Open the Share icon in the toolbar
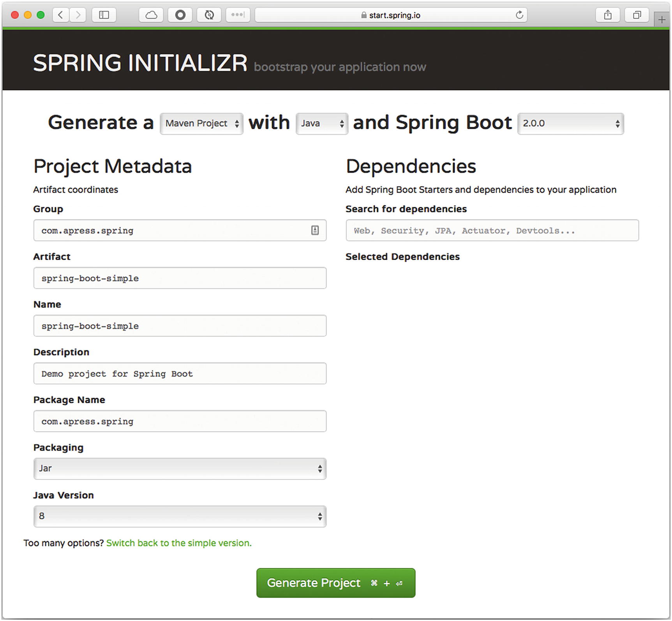This screenshot has height=621, width=672. (608, 15)
